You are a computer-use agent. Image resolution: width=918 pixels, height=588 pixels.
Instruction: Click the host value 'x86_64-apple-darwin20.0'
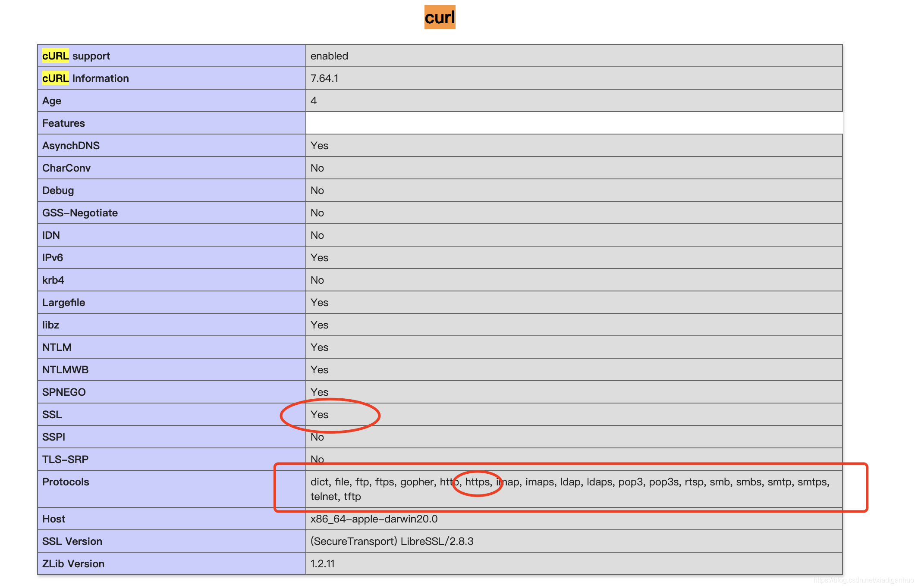click(374, 519)
